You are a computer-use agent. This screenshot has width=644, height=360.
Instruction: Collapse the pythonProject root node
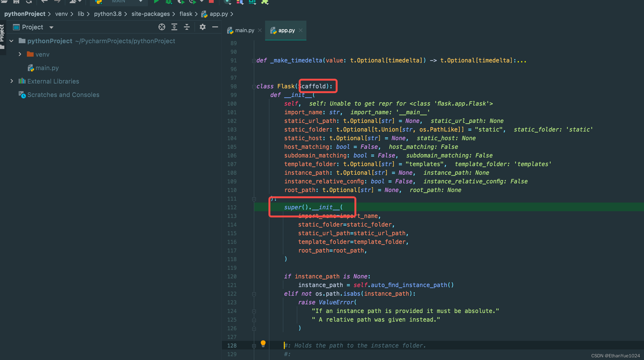click(11, 41)
